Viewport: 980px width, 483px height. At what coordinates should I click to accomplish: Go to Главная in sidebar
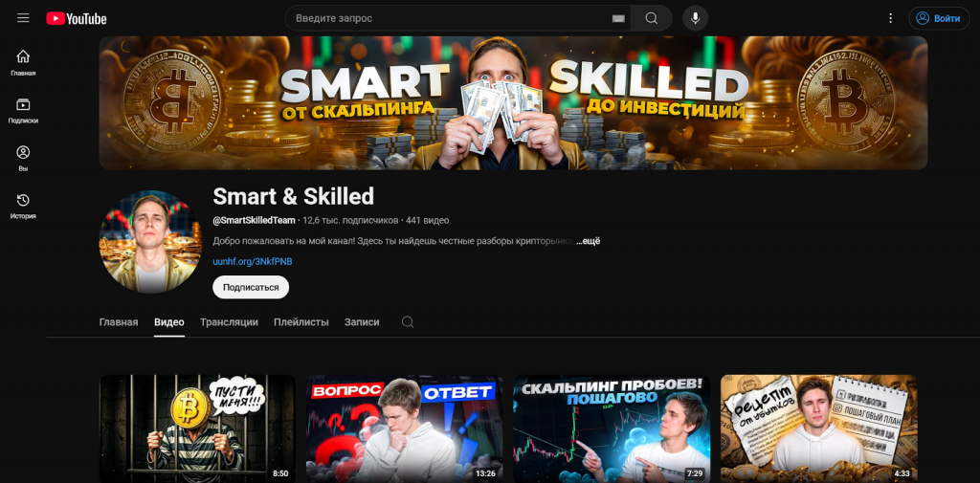click(x=23, y=63)
